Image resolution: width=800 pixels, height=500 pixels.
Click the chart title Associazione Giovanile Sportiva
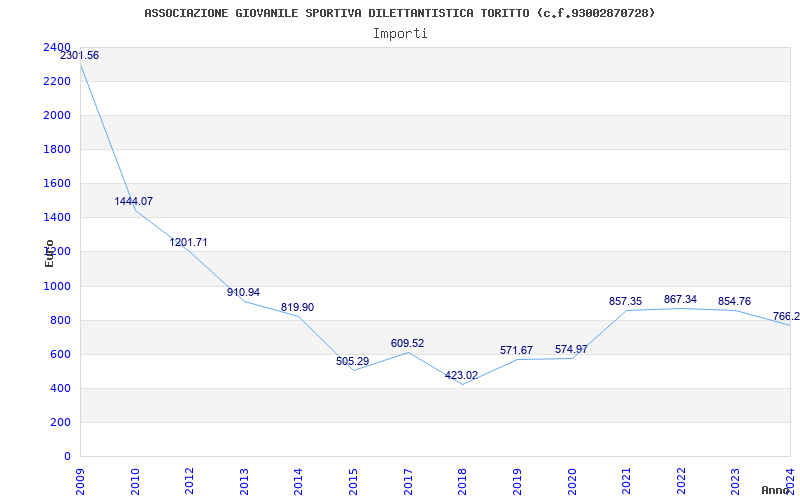click(x=400, y=13)
